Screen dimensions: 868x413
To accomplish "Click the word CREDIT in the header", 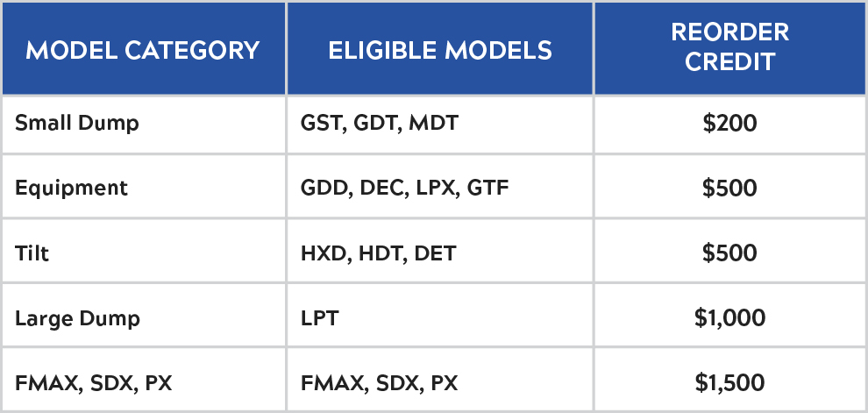I will pyautogui.click(x=729, y=62).
